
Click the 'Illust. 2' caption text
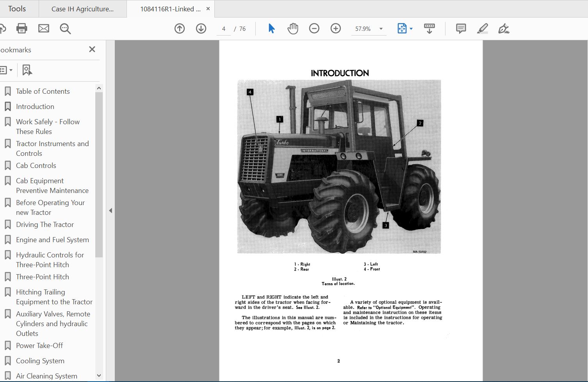coord(339,279)
